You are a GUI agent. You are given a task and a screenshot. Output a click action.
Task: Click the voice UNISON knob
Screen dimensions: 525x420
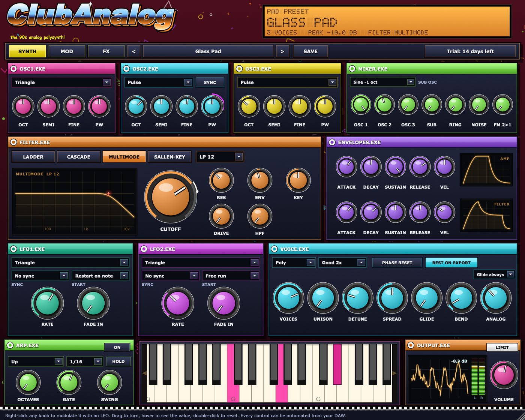pyautogui.click(x=323, y=298)
